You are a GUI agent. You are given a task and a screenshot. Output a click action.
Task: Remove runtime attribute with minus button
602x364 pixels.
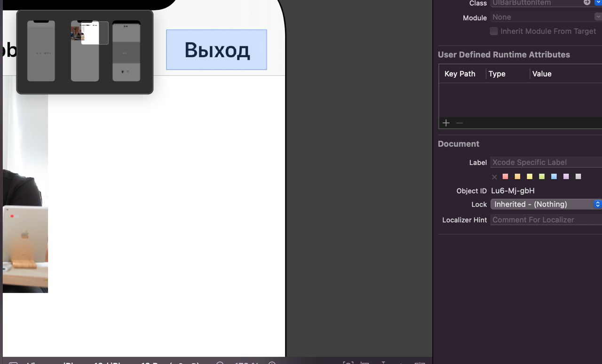point(459,123)
